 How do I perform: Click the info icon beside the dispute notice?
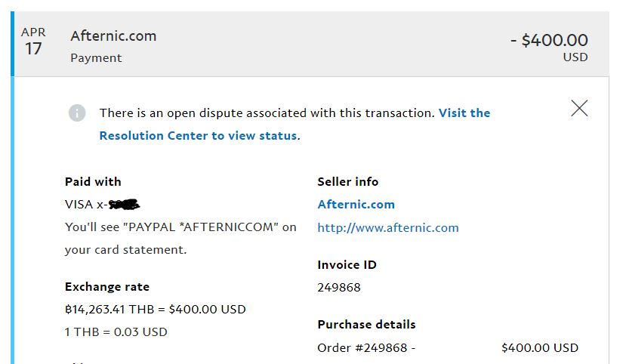click(x=77, y=113)
